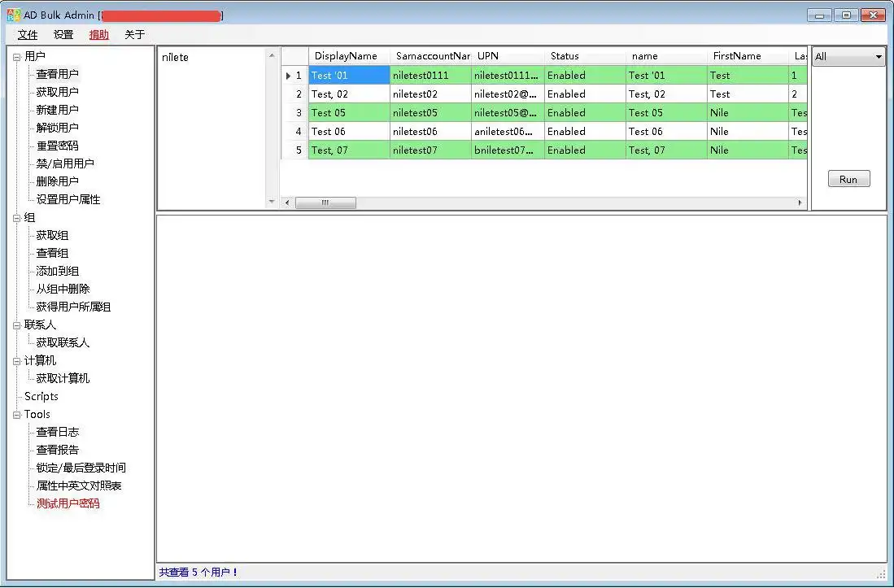894x588 pixels.
Task: Select 新建用户 in the tree
Action: click(57, 110)
